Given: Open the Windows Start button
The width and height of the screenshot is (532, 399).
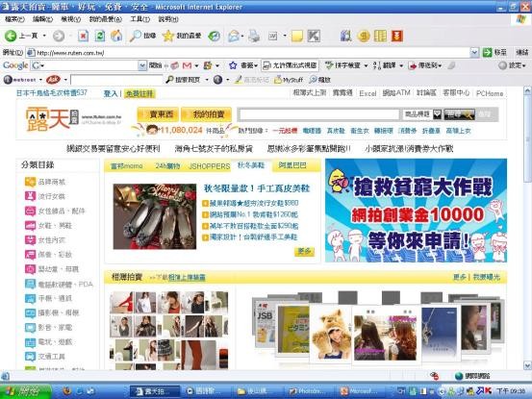Looking at the screenshot, I should coord(26,391).
